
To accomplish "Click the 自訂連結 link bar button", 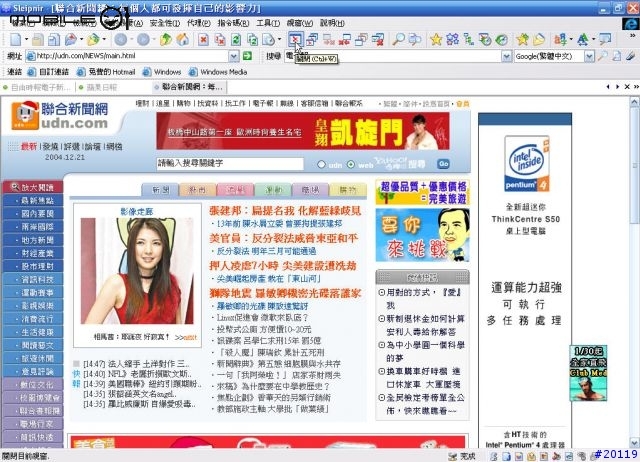I will click(x=49, y=72).
